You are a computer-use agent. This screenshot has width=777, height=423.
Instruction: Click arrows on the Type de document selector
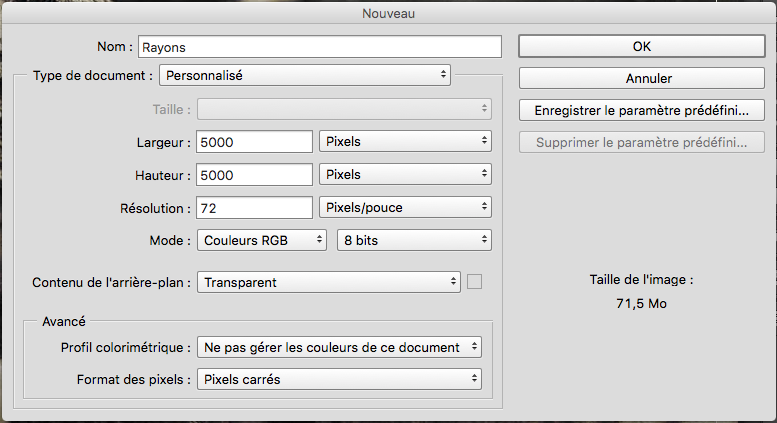pyautogui.click(x=444, y=75)
